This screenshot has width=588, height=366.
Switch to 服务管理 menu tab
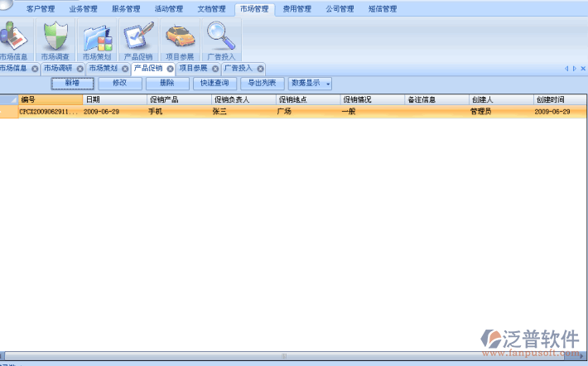[126, 8]
